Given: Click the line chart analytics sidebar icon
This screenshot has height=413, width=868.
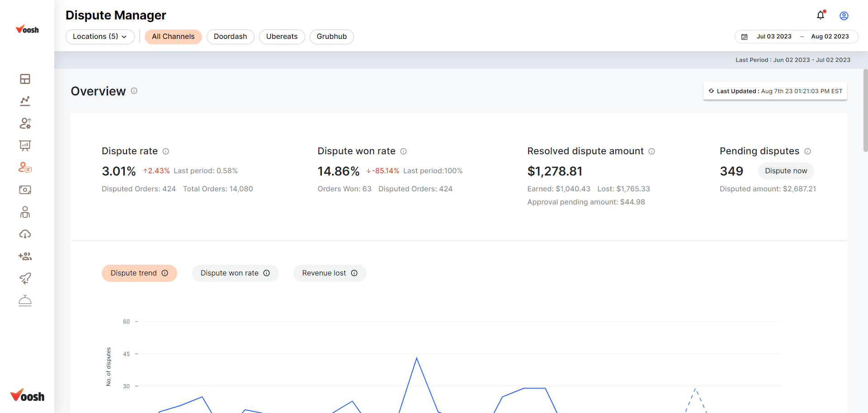Looking at the screenshot, I should (25, 101).
